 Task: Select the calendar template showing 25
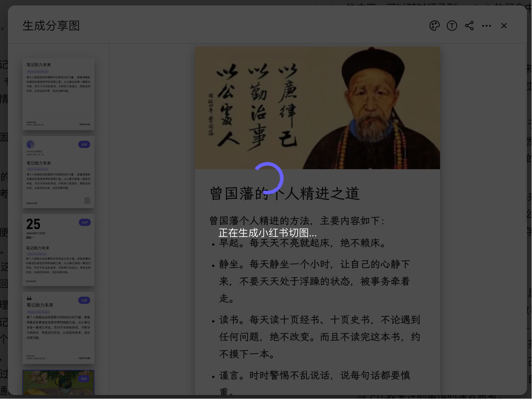point(58,250)
